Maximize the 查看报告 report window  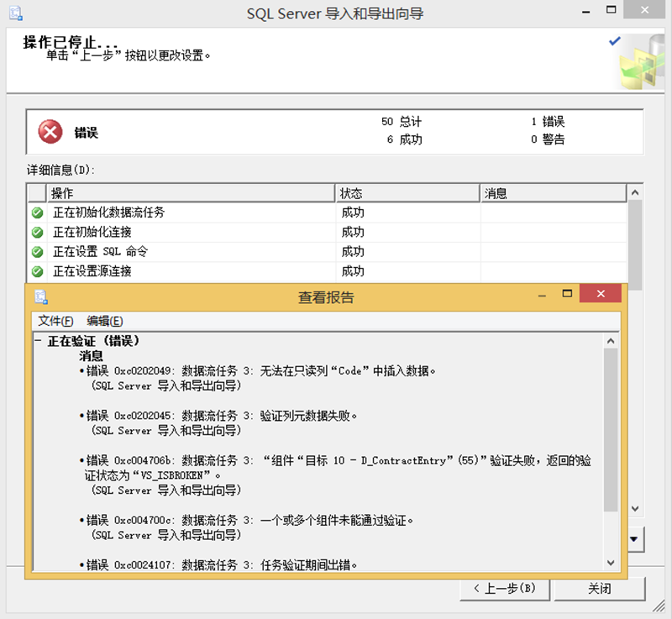pyautogui.click(x=567, y=295)
